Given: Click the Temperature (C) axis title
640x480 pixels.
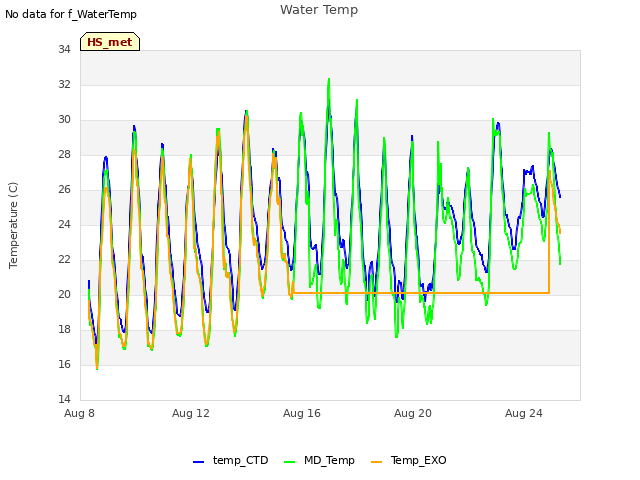Looking at the screenshot, I should click(13, 225).
